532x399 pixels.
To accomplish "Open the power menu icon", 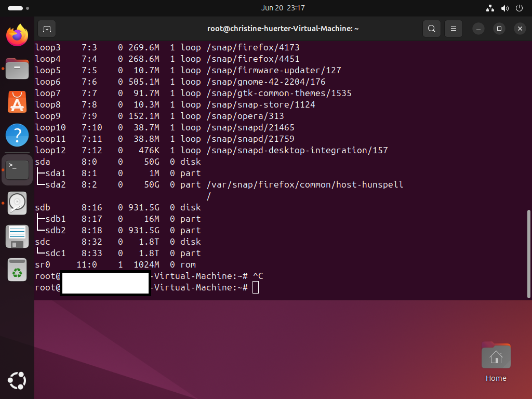I will [x=519, y=8].
